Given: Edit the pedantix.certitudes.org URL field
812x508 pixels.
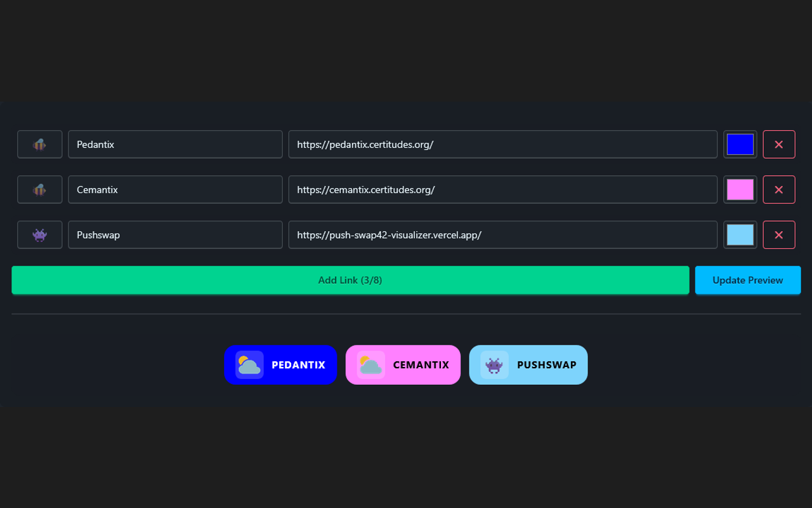Looking at the screenshot, I should (503, 144).
